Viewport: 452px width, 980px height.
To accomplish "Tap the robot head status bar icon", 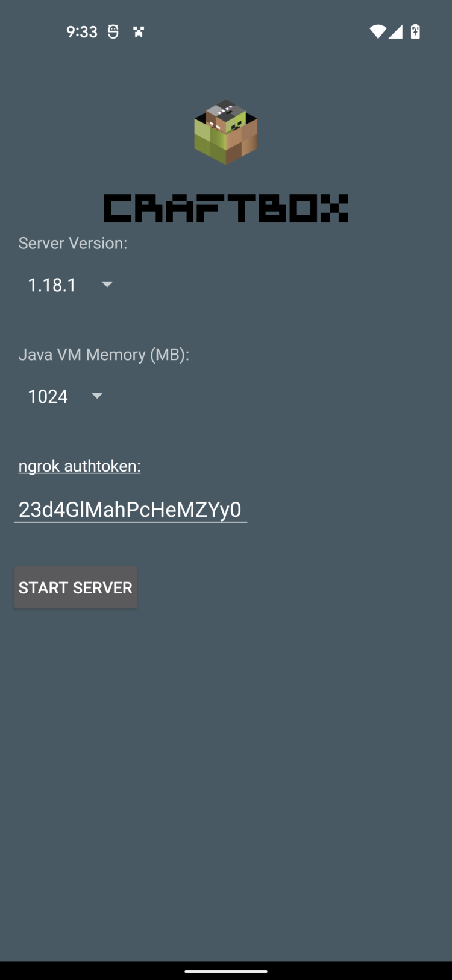I will pyautogui.click(x=113, y=32).
